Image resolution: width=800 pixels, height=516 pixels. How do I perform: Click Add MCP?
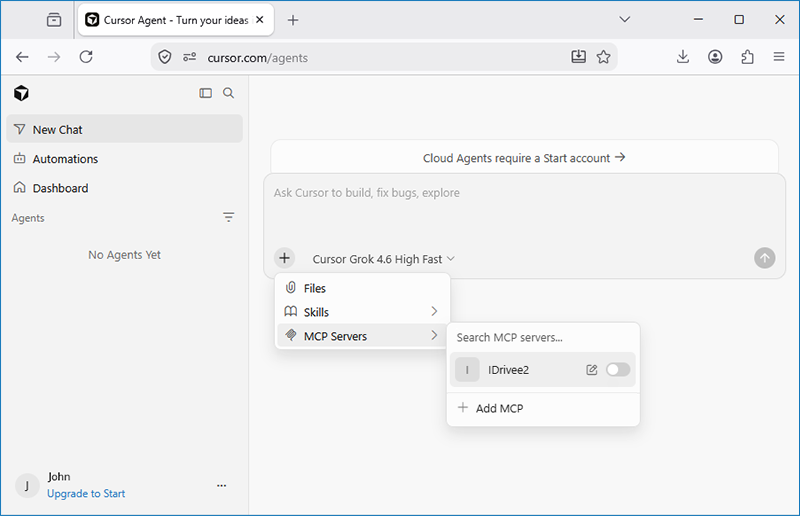543,408
